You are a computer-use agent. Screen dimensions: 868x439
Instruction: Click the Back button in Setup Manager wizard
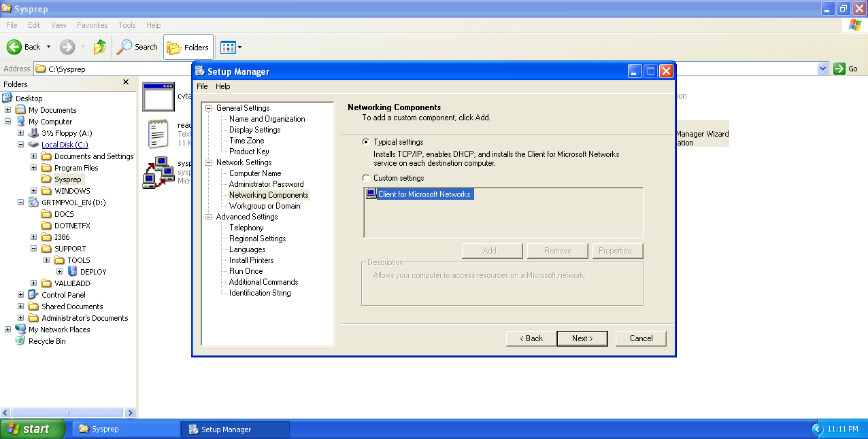pyautogui.click(x=531, y=338)
